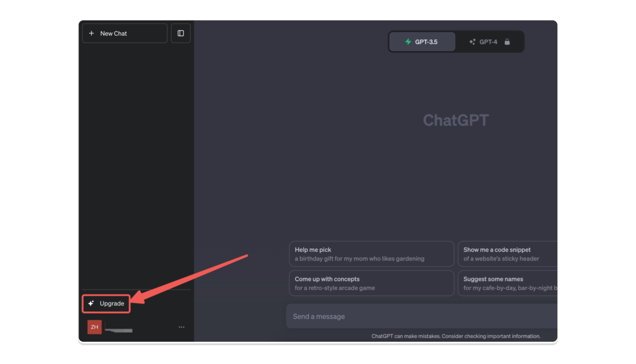Click the sparkle icon next to Upgrade
The height and width of the screenshot is (364, 636).
(91, 303)
